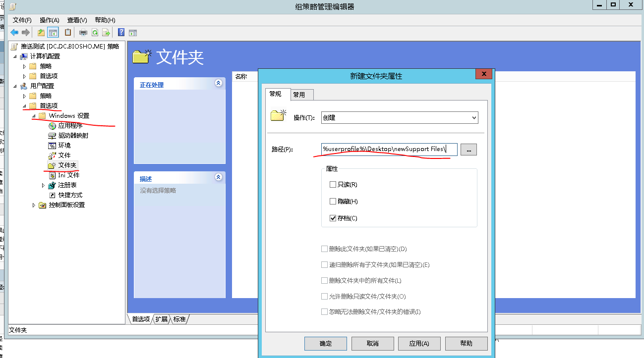Uncheck the 存档(C) archive checkbox
The width and height of the screenshot is (644, 358).
point(333,218)
